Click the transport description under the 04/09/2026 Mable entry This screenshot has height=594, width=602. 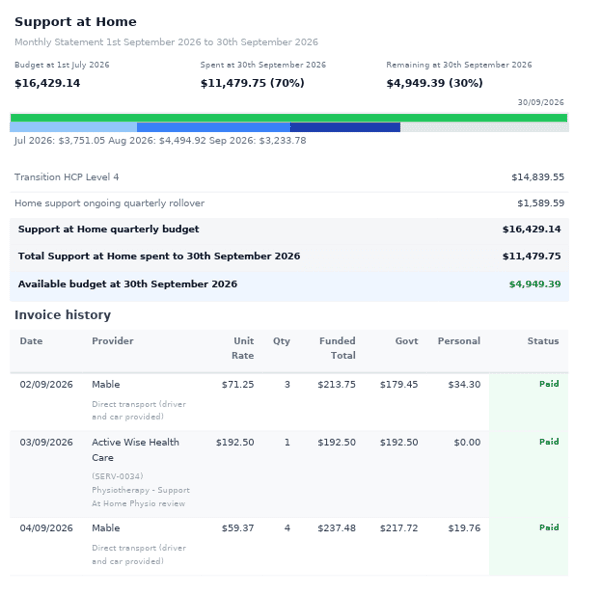tap(139, 554)
